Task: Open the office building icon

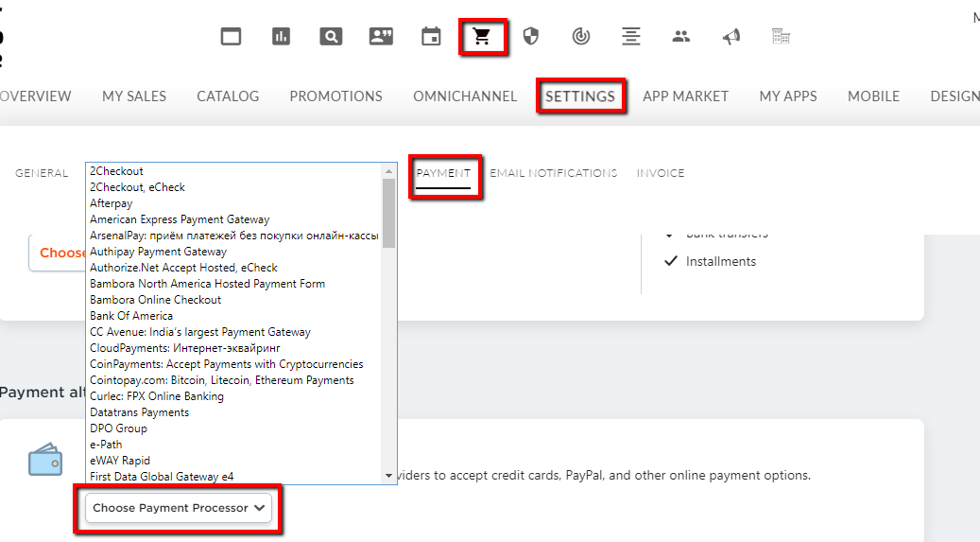Action: click(x=782, y=37)
